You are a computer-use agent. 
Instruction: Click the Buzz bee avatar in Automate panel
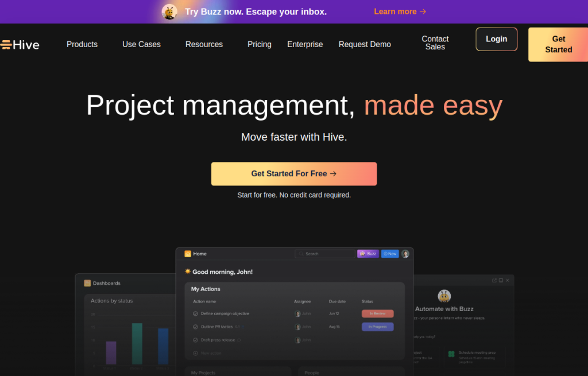[x=444, y=296]
